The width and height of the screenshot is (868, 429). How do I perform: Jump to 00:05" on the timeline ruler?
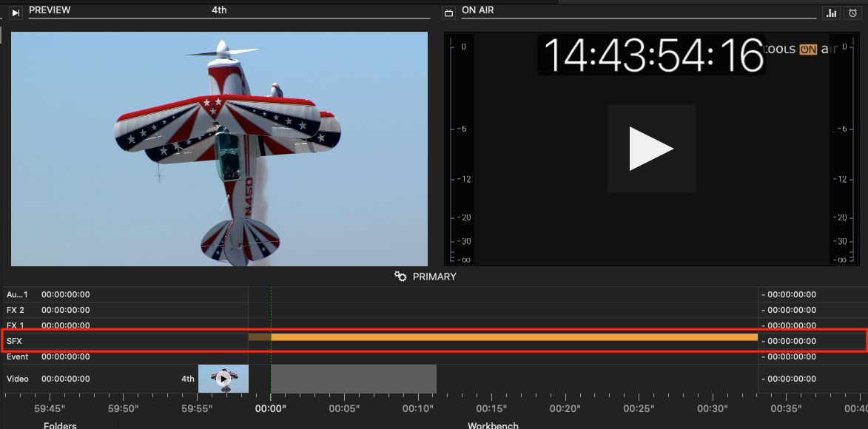(344, 408)
